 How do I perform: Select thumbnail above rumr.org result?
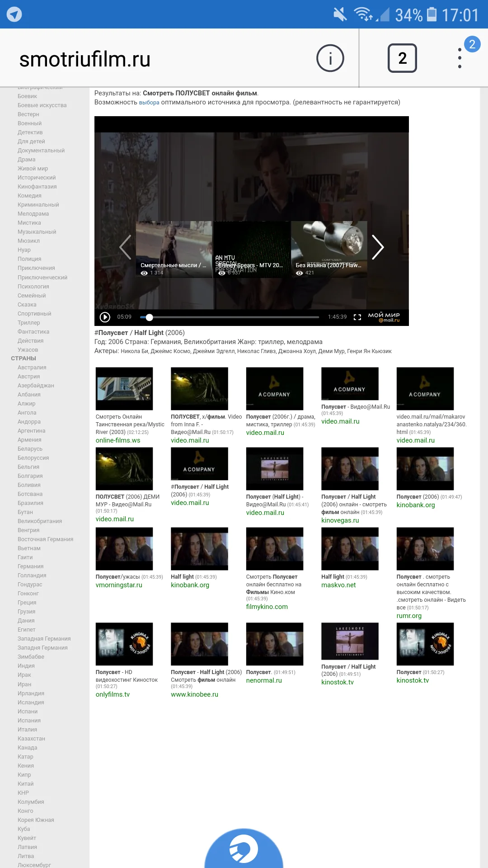[x=425, y=549]
